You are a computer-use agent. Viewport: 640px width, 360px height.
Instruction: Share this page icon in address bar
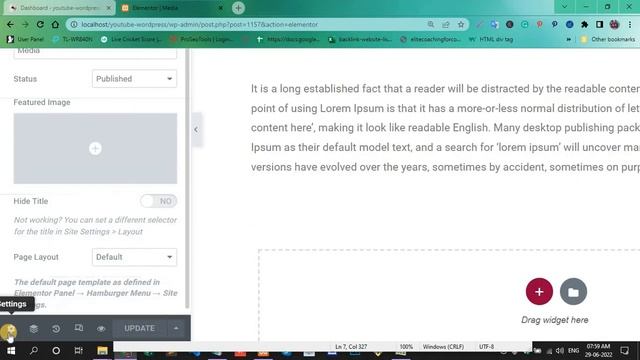446,24
